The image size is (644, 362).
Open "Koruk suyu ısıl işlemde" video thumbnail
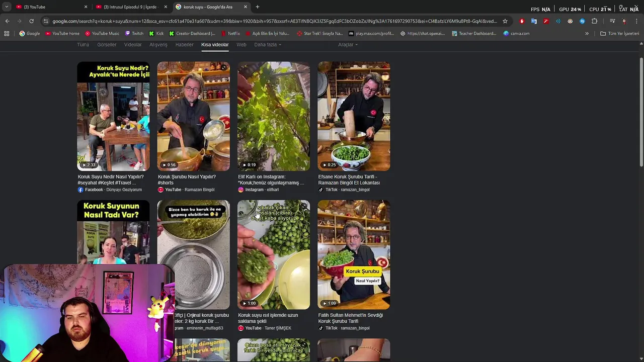(x=274, y=254)
